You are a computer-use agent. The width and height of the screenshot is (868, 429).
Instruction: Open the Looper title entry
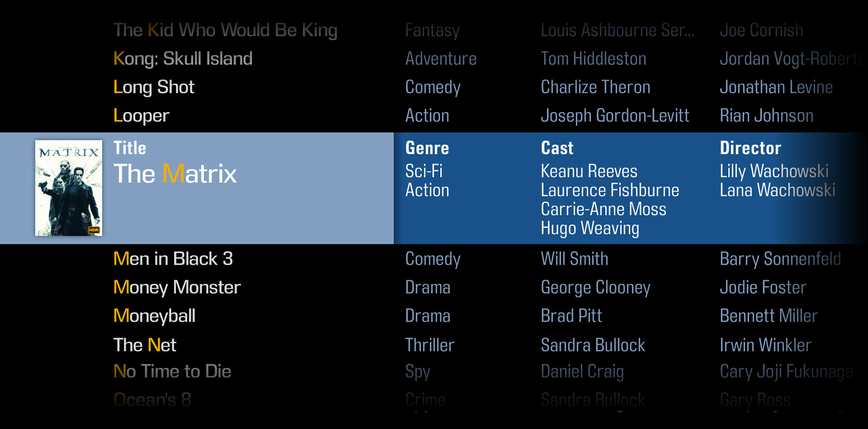(x=141, y=116)
